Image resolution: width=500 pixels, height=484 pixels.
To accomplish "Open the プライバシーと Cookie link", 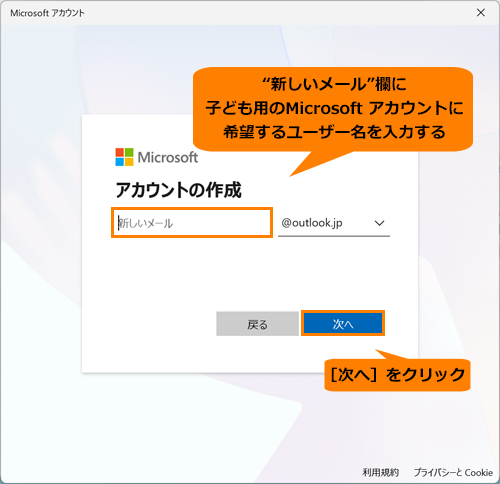I will (x=453, y=472).
